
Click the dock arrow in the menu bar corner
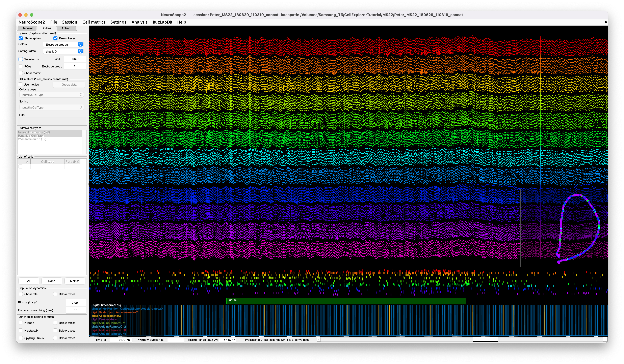606,22
